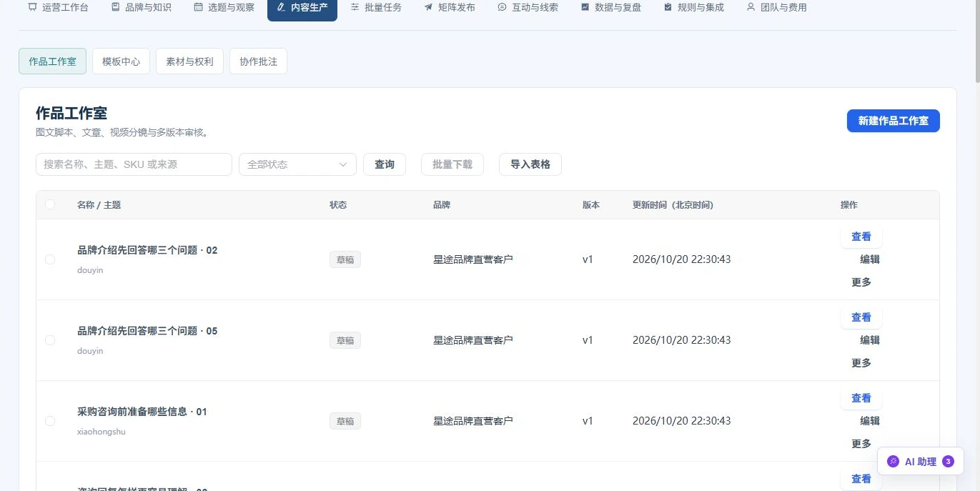The width and height of the screenshot is (980, 491).
Task: Click the 草稿 status tag of 品牌介绍 · 02
Action: coord(345,260)
